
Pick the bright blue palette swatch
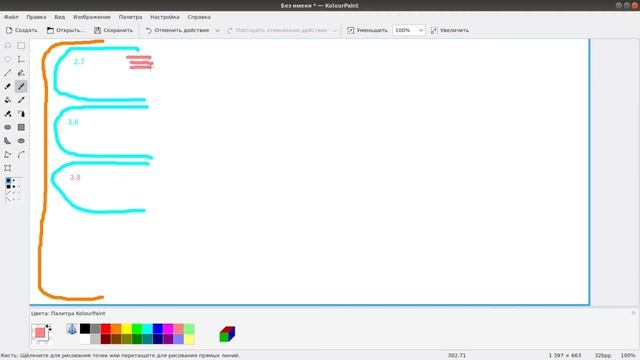click(x=158, y=329)
